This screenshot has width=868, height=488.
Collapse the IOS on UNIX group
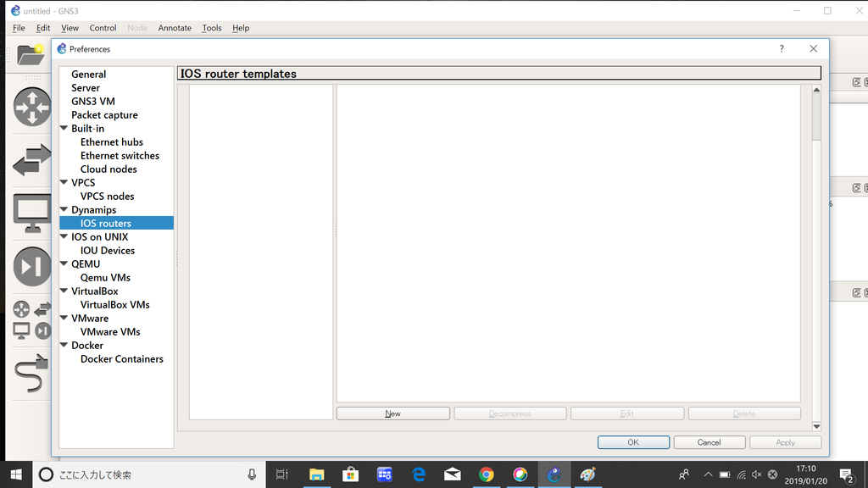pyautogui.click(x=64, y=236)
